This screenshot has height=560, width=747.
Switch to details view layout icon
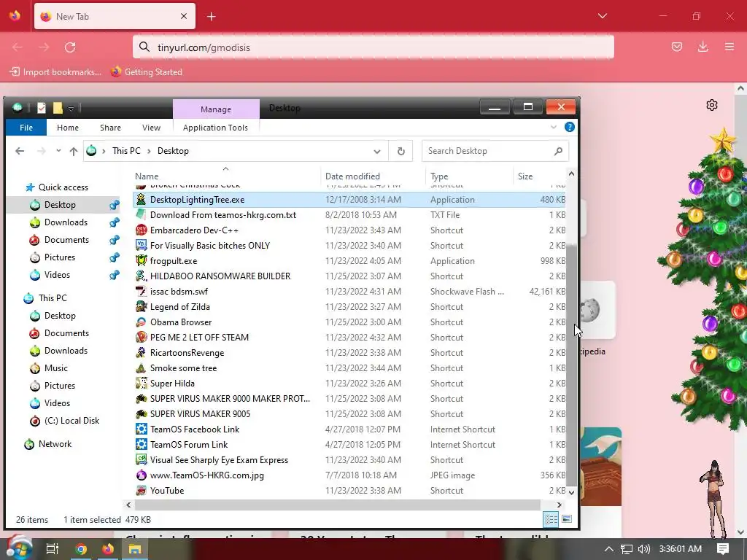tap(551, 519)
